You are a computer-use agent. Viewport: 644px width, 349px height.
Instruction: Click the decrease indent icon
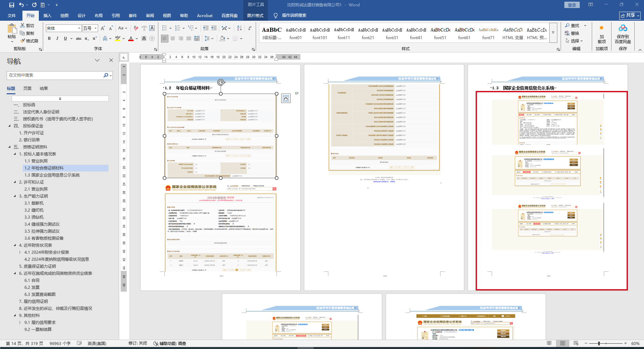click(206, 28)
